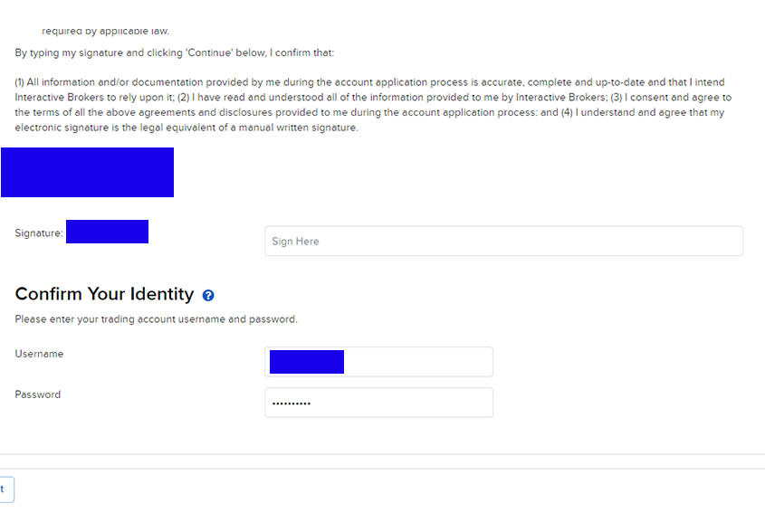Click the help icon beside Confirm Your Identity
The image size is (765, 532).
click(x=208, y=296)
